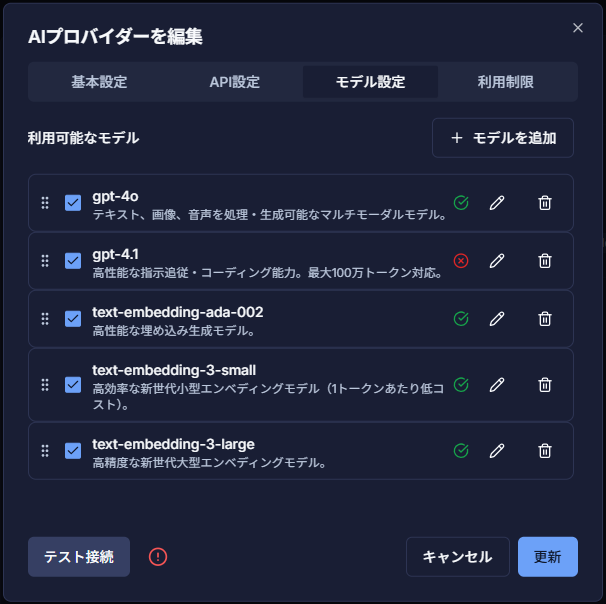Open the API設定 tab
The image size is (606, 604).
pos(235,82)
